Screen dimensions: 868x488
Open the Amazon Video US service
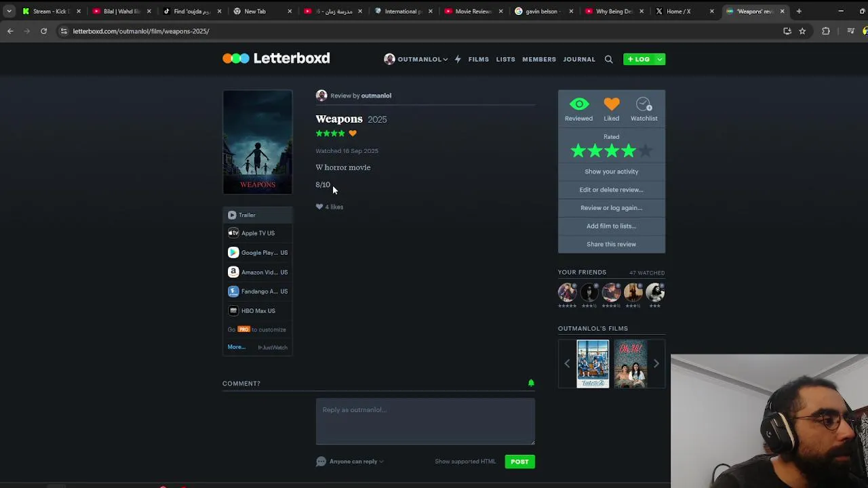(x=258, y=272)
